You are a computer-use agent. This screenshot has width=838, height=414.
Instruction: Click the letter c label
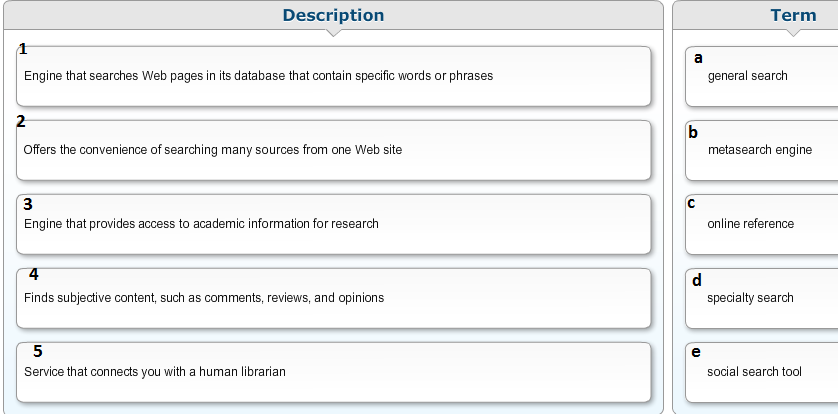[x=691, y=203]
